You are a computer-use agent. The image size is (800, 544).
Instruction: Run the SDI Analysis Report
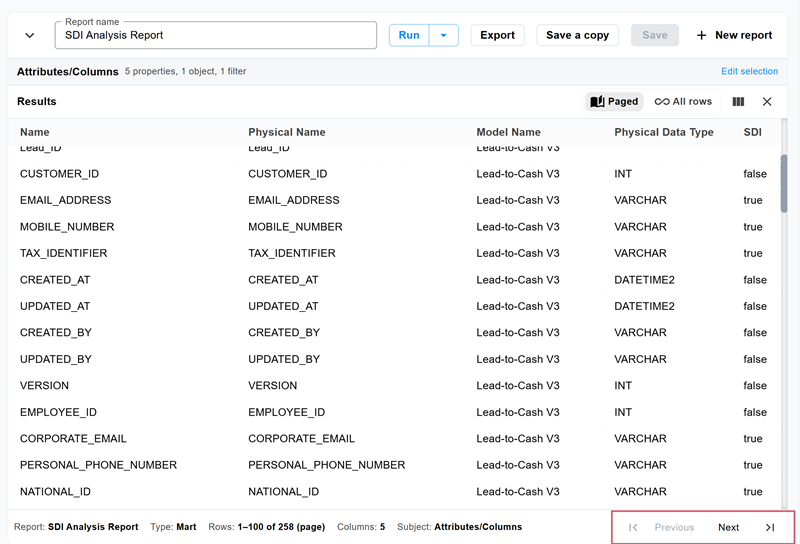(409, 35)
